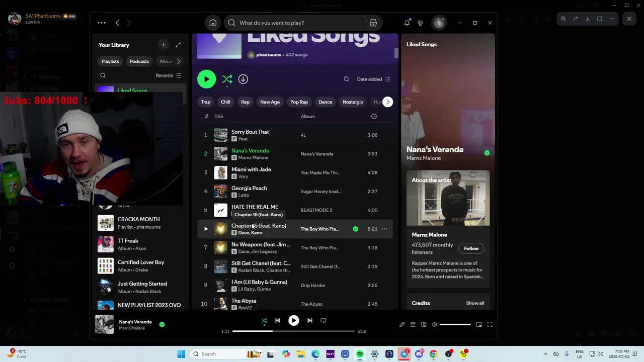Play Chapter 16 using the row play icon

click(205, 229)
